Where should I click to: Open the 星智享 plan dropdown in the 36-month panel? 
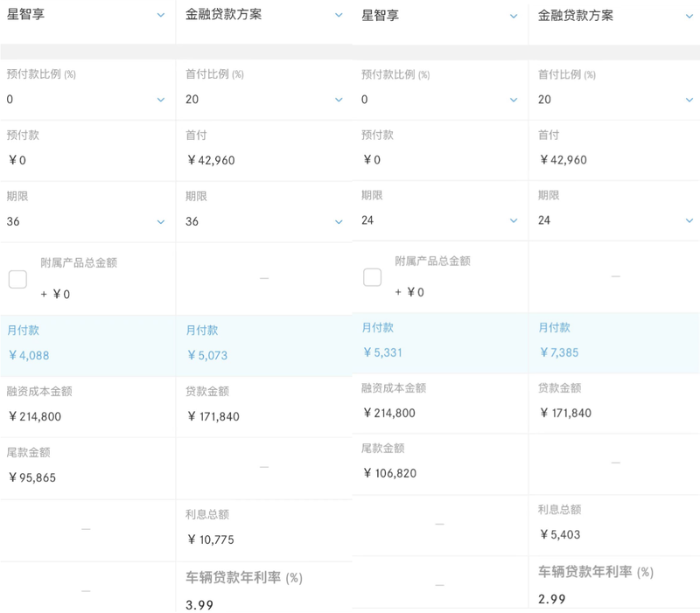pos(161,15)
